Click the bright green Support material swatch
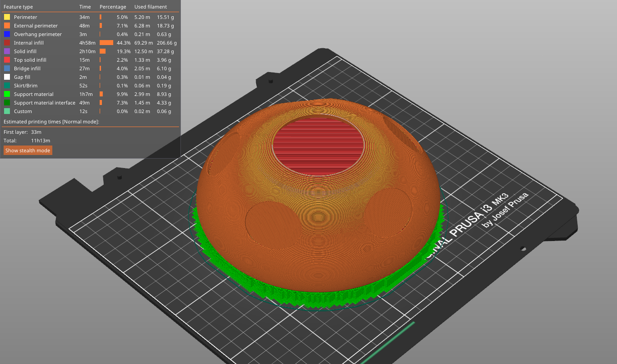The height and width of the screenshot is (364, 617). [7, 94]
